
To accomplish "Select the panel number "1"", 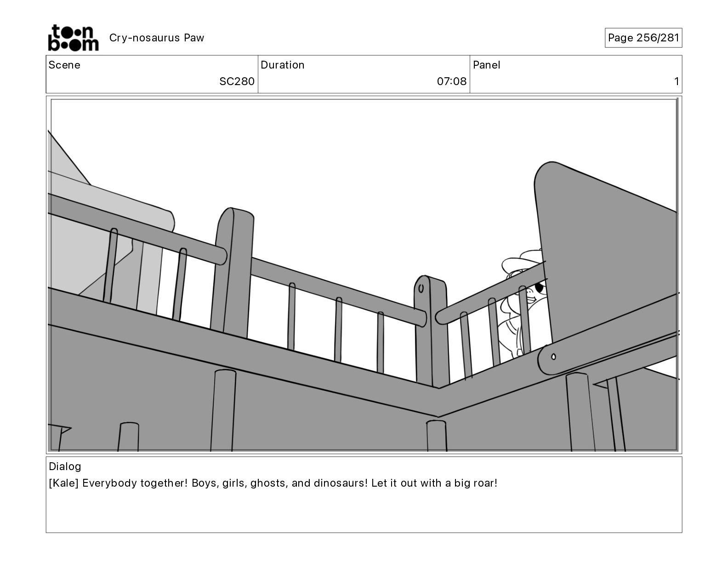I will tap(677, 81).
